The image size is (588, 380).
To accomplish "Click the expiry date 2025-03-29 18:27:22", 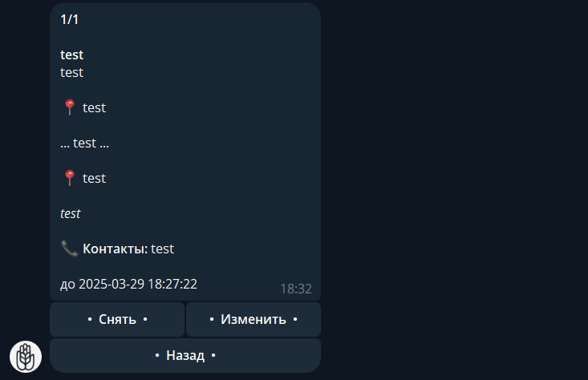I will [138, 284].
